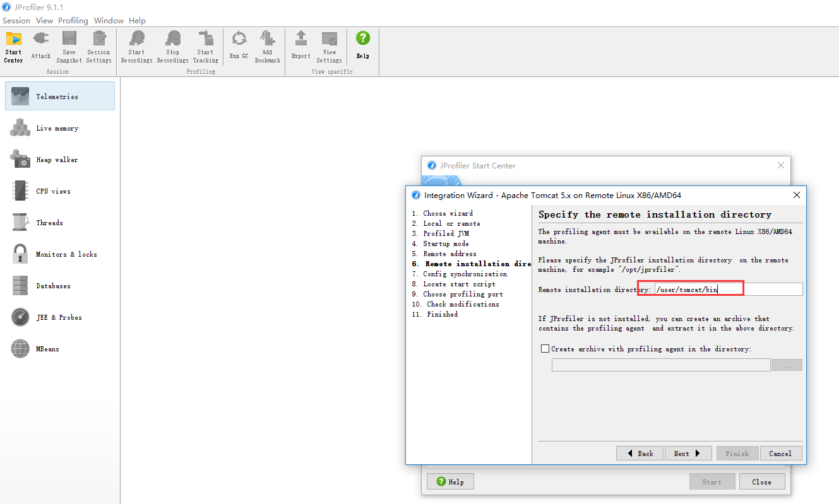Viewport: 839px width, 504px height.
Task: Open the Databases sidebar section
Action: point(60,285)
